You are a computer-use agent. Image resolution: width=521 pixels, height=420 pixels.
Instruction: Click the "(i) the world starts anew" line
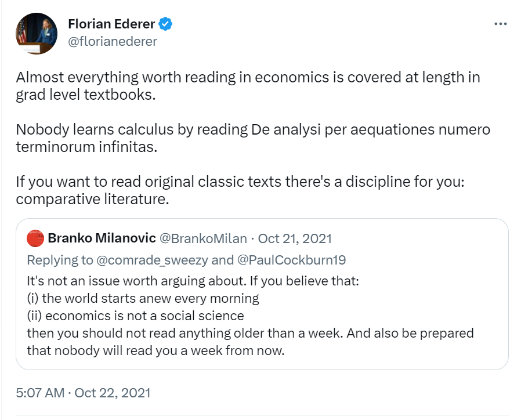[x=143, y=299]
